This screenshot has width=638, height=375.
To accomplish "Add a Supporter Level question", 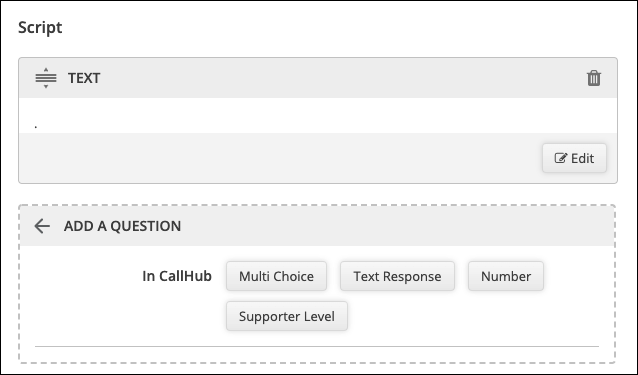I will (287, 316).
